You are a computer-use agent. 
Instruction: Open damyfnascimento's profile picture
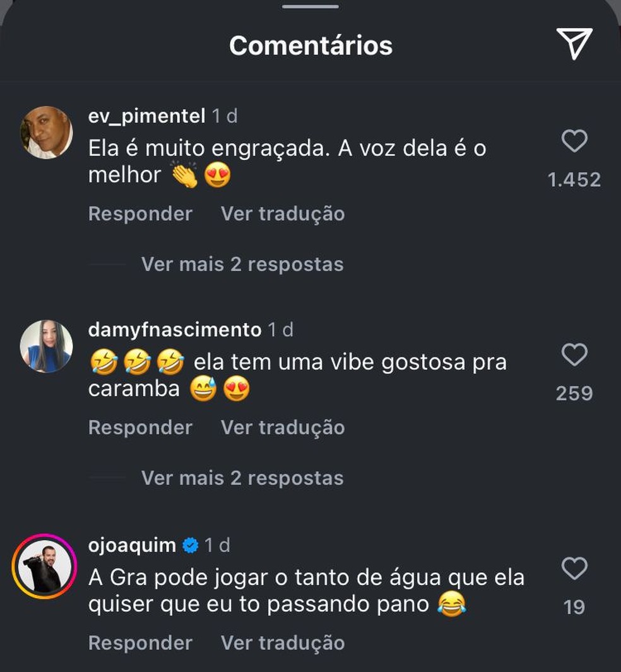[46, 346]
